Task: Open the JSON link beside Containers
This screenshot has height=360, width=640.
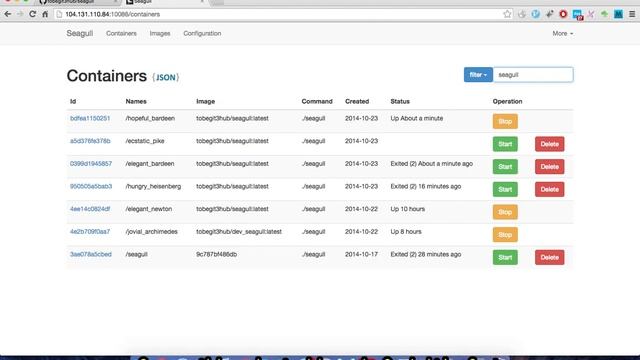Action: coord(166,78)
